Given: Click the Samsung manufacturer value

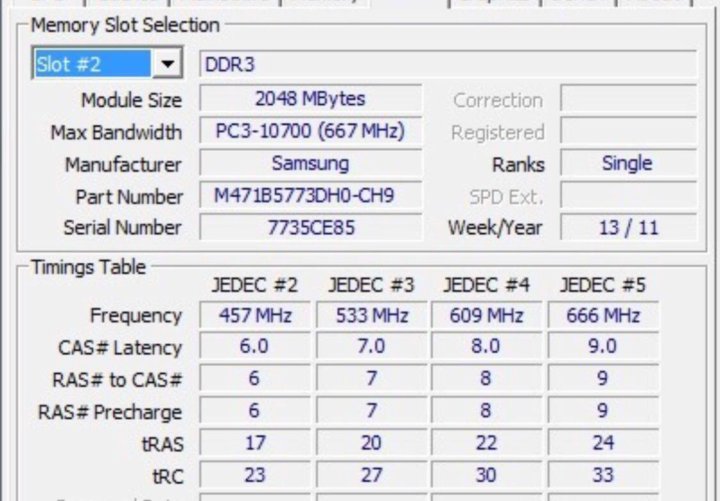Looking at the screenshot, I should [310, 163].
